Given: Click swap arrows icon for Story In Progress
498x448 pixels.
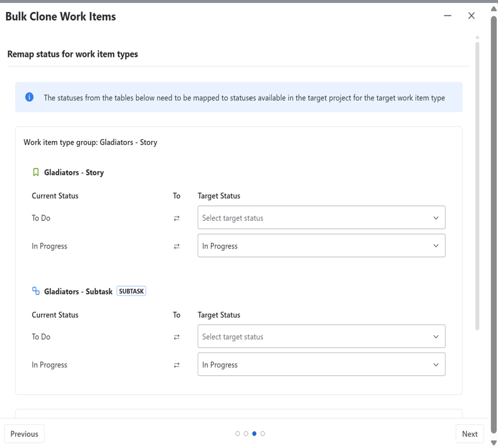Looking at the screenshot, I should [176, 246].
